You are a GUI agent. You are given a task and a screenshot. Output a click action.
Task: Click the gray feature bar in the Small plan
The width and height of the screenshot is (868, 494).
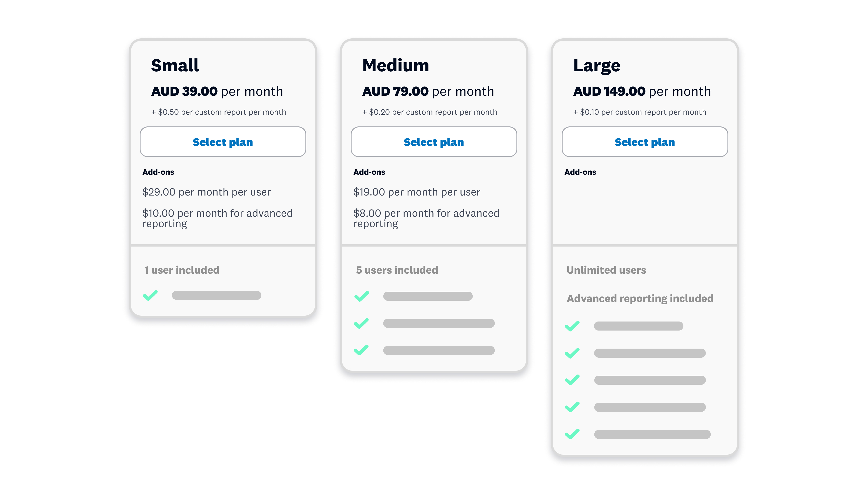pos(217,295)
